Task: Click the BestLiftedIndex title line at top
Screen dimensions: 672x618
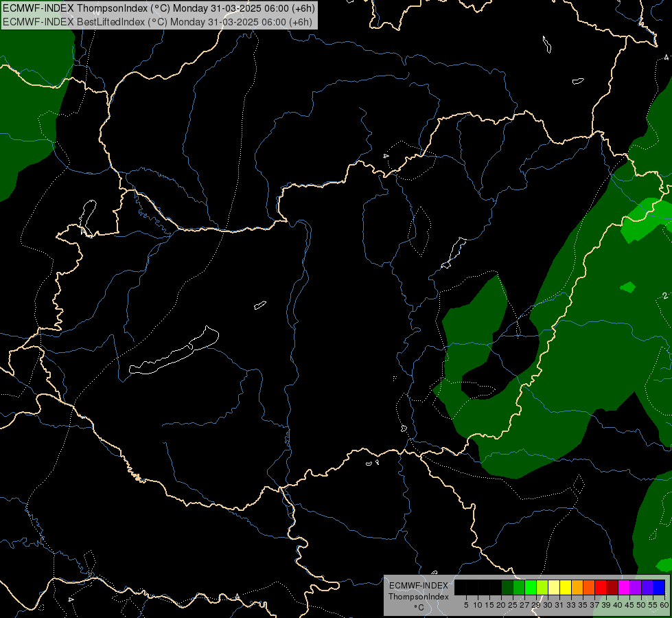Action: (157, 22)
